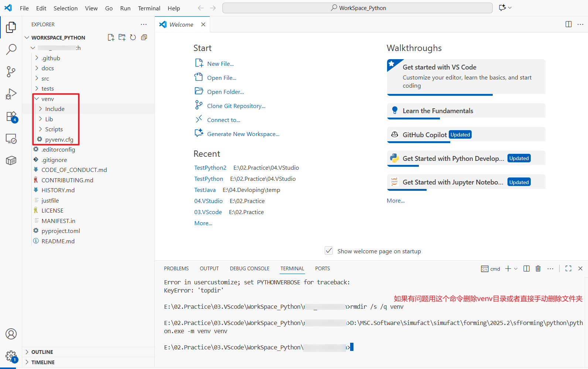Click Clone Git Repository... link
This screenshot has width=588, height=369.
[x=236, y=106]
